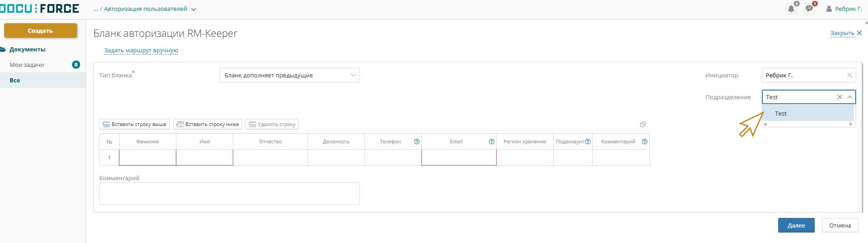Open the notifications bell icon
The image size is (868, 243).
[791, 9]
